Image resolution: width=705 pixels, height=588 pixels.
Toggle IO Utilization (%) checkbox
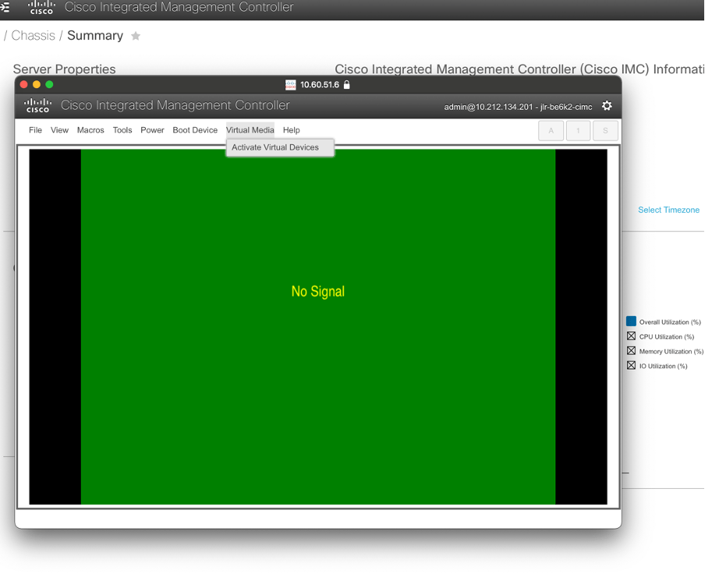tap(632, 366)
